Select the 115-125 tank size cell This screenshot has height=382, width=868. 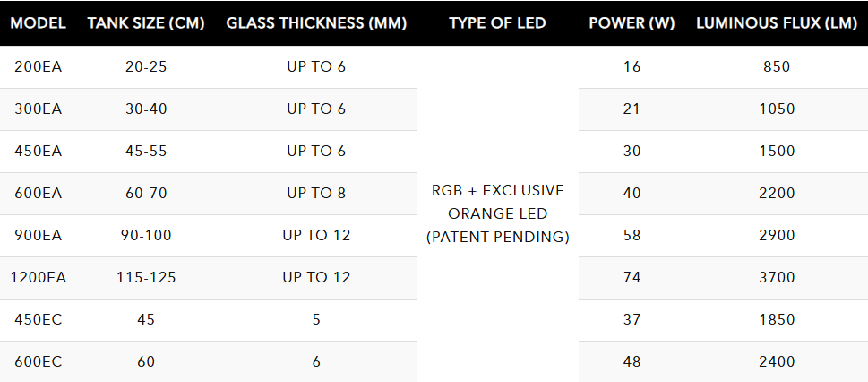pyautogui.click(x=146, y=277)
